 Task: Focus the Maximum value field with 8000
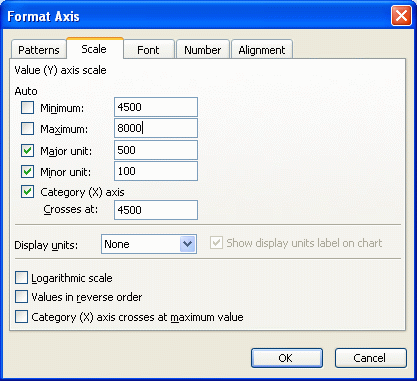[x=156, y=128]
